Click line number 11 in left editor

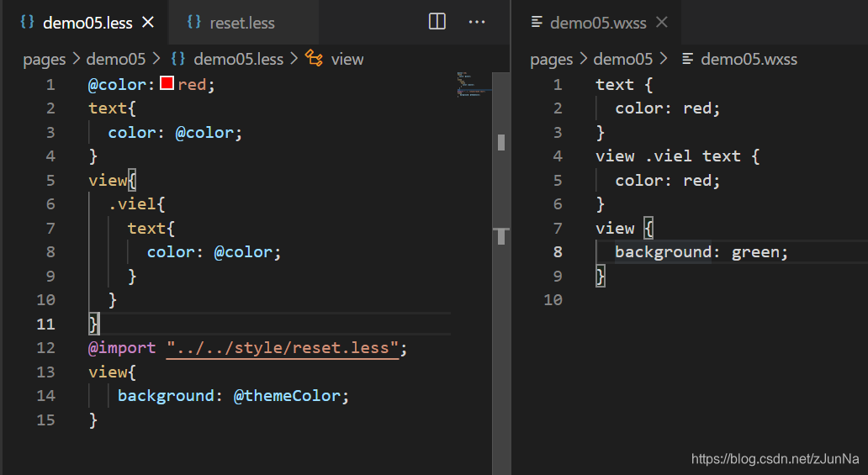(45, 324)
